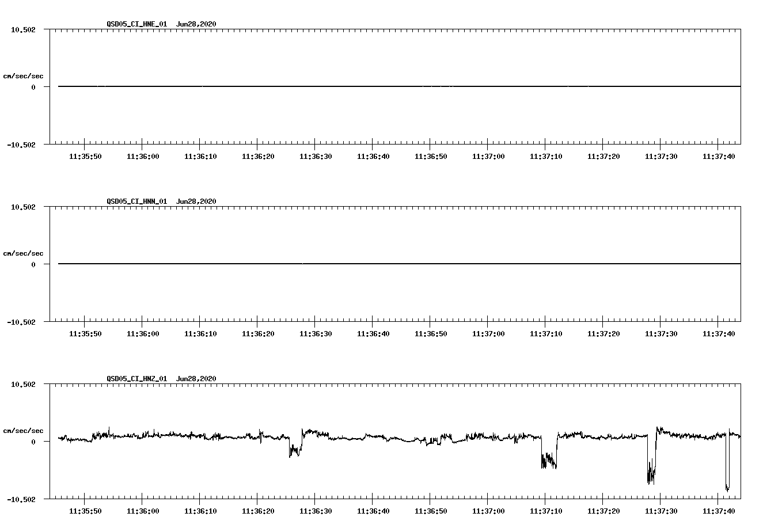Click 11:37:00 time label under HNN plot
This screenshot has width=782, height=532.
click(488, 334)
